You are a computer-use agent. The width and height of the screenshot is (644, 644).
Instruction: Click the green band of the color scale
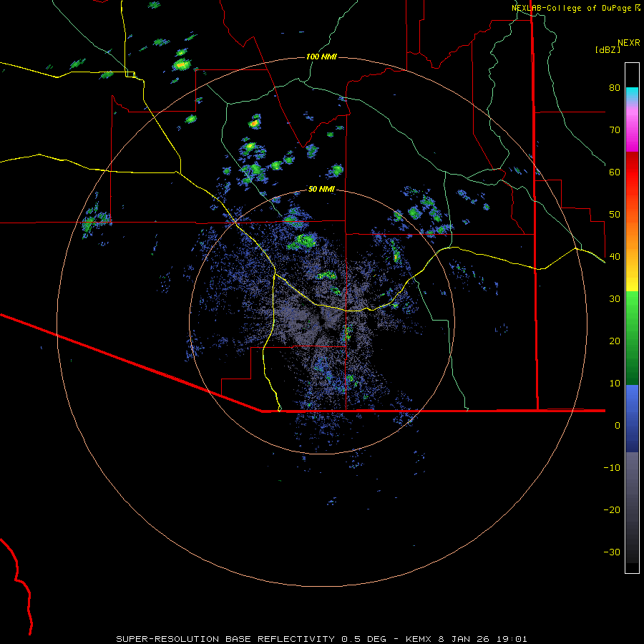632,338
